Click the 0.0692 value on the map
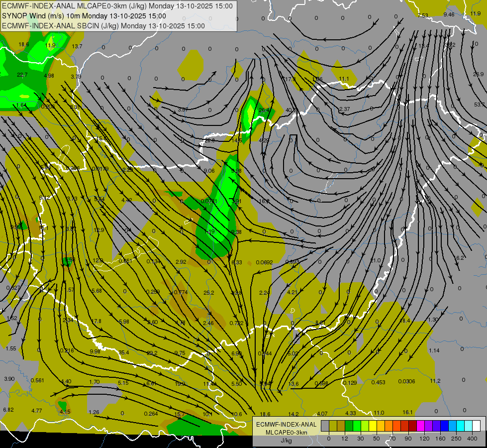This screenshot has width=487, height=448. (264, 262)
